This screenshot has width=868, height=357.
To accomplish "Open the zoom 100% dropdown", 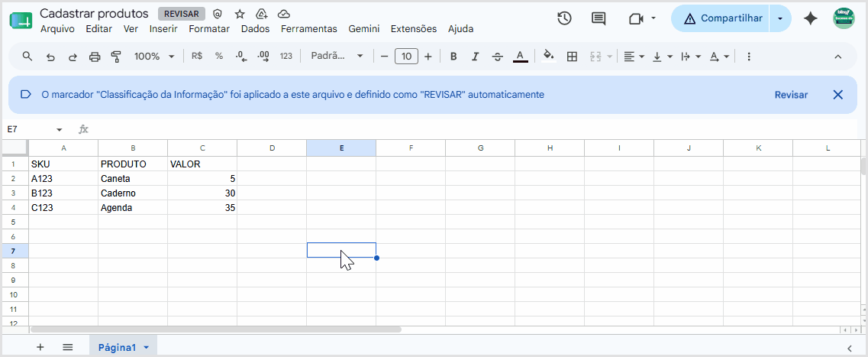I will point(154,56).
